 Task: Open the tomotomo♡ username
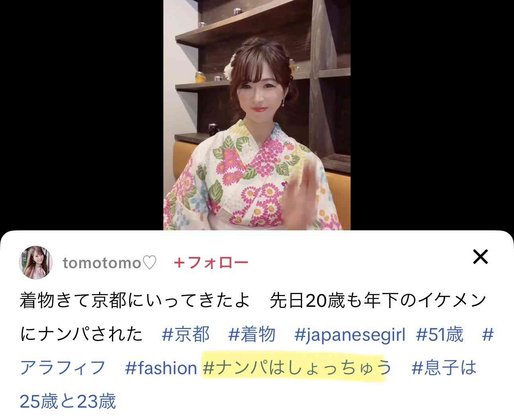110,263
